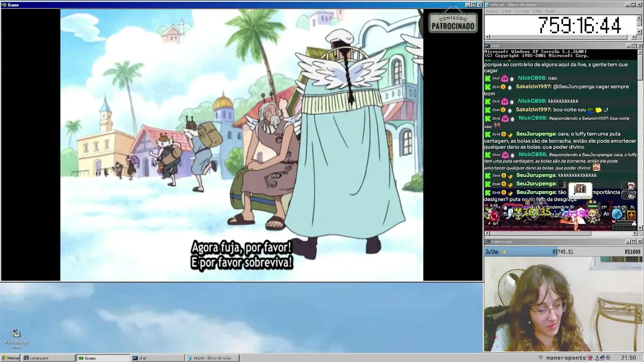This screenshot has height=362, width=644.
Task: Click the R$1600 goal amount
Action: [x=632, y=252]
